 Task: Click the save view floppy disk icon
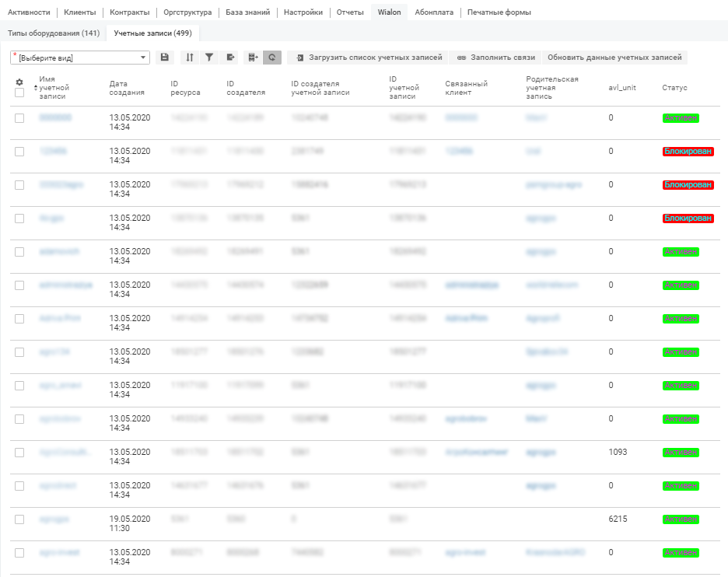click(x=164, y=58)
